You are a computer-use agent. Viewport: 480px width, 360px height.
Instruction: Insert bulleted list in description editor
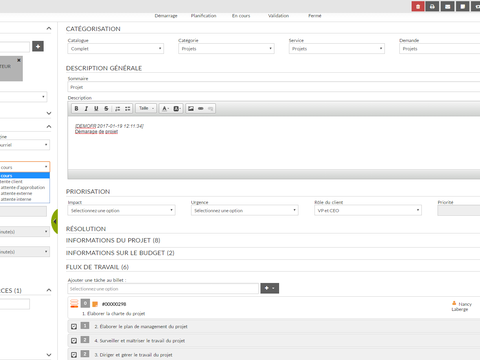[127, 108]
